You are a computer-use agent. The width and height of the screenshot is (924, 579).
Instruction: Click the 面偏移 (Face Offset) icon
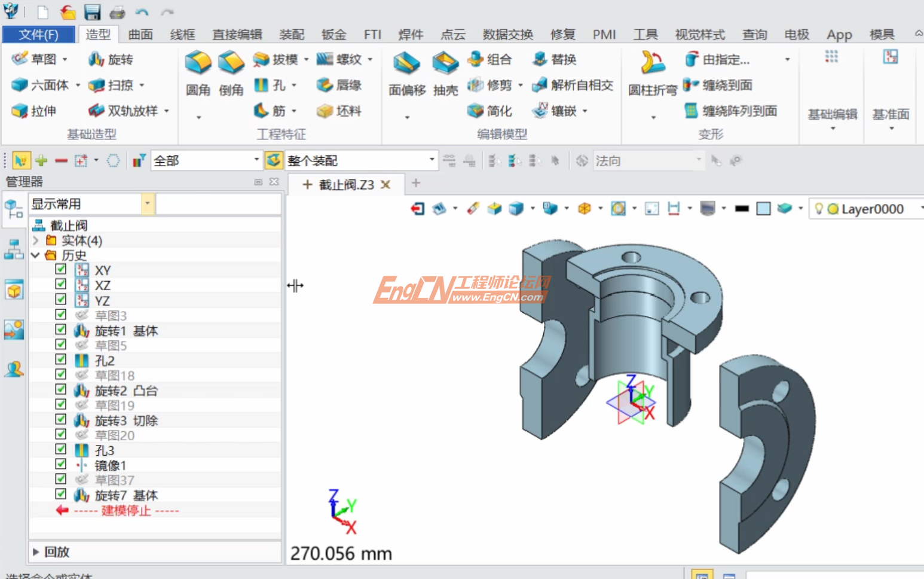[406, 73]
